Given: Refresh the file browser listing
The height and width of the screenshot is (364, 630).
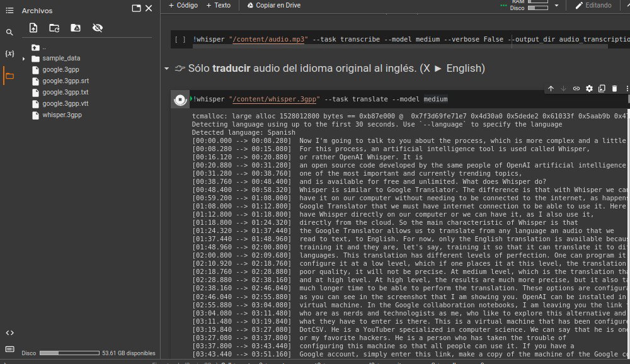Looking at the screenshot, I should pyautogui.click(x=54, y=28).
